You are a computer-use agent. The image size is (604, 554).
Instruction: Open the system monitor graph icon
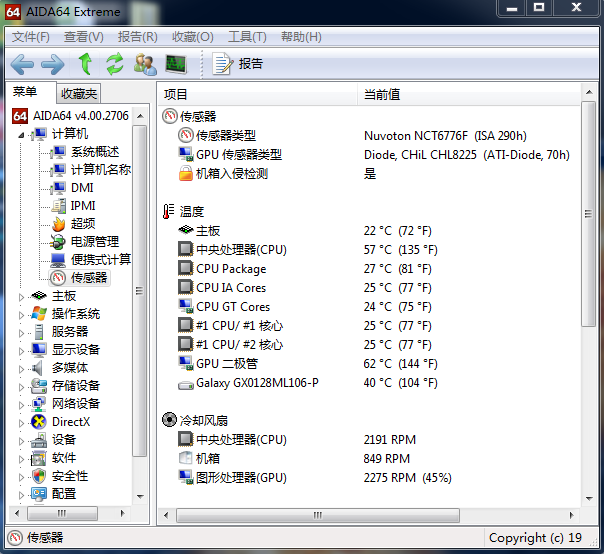[176, 64]
